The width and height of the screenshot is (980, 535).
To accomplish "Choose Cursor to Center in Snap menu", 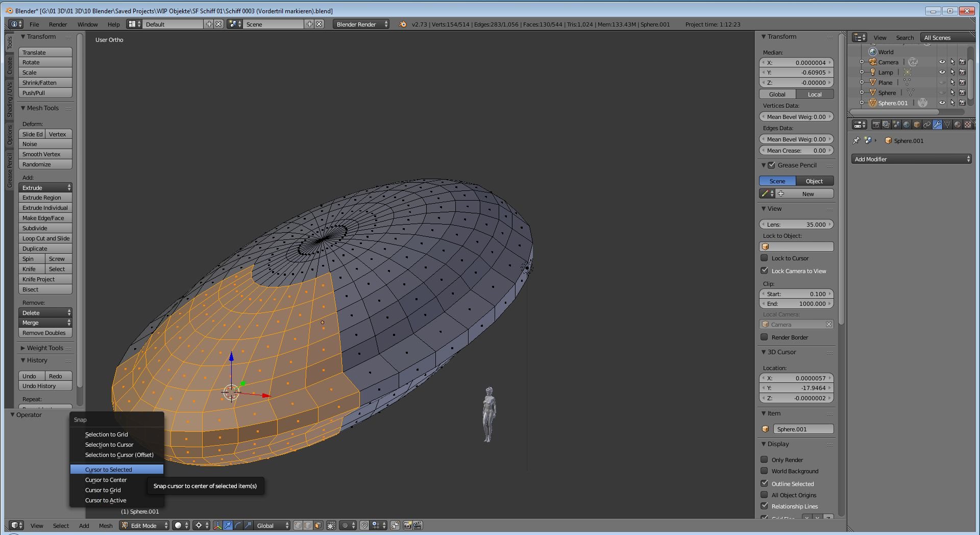I will [x=106, y=480].
